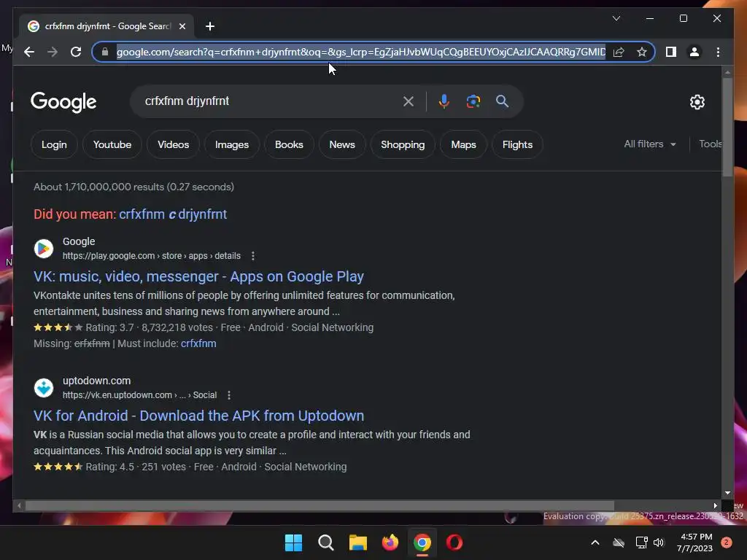Switch to Flights results

517,144
